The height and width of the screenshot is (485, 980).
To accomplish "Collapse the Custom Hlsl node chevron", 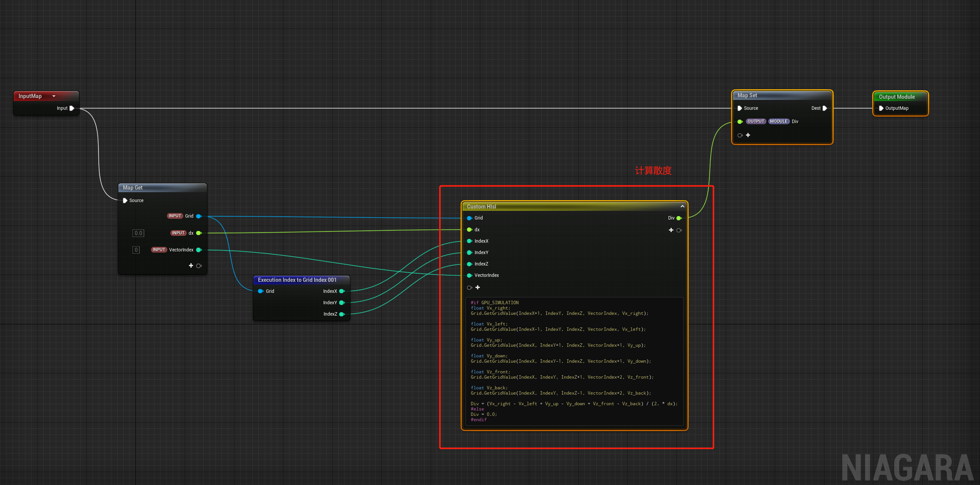I will click(x=682, y=206).
